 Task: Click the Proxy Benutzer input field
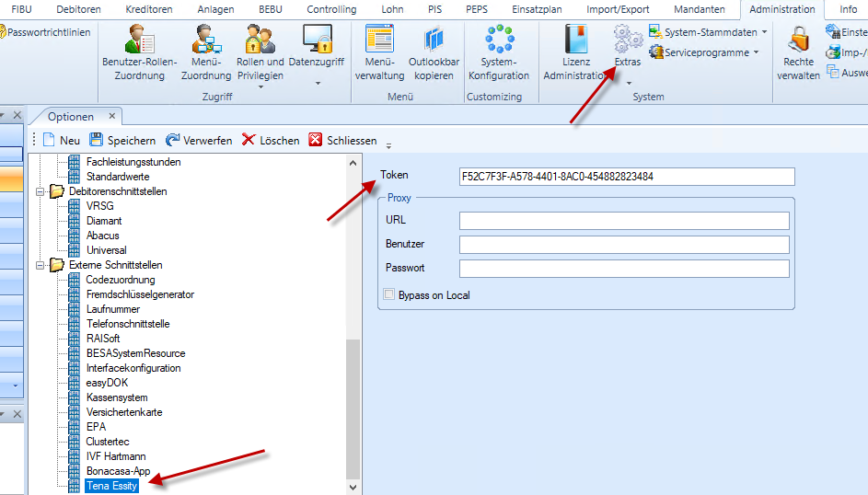click(x=624, y=245)
